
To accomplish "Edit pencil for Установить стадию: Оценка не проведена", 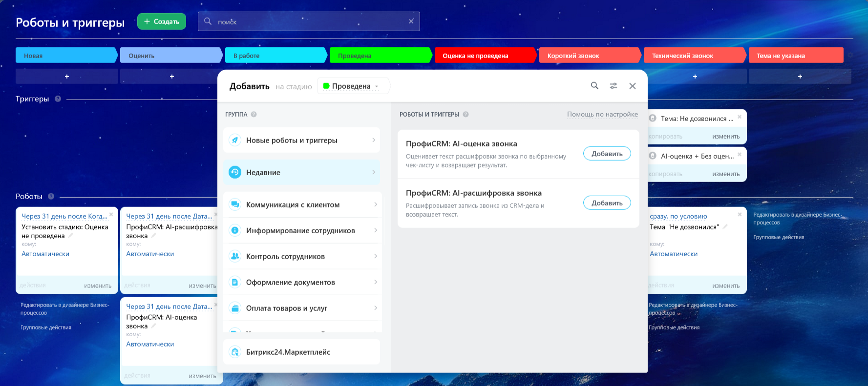I will pyautogui.click(x=70, y=235).
